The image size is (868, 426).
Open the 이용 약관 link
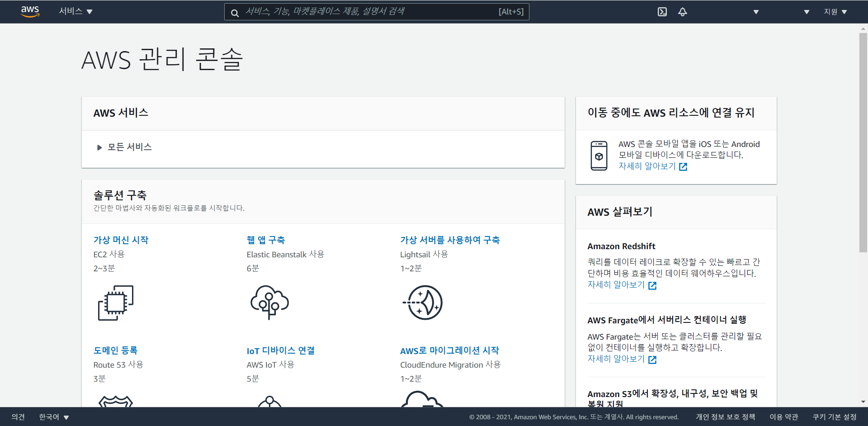click(x=784, y=417)
